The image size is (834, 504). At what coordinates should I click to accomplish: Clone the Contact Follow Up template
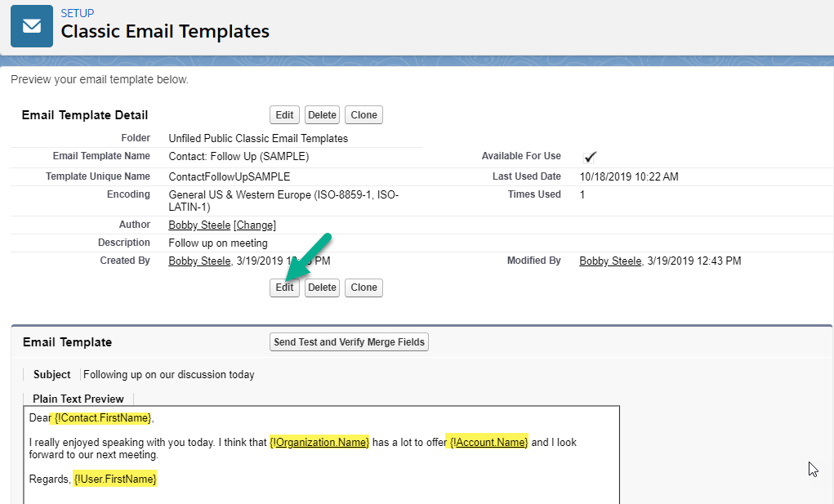[x=363, y=114]
